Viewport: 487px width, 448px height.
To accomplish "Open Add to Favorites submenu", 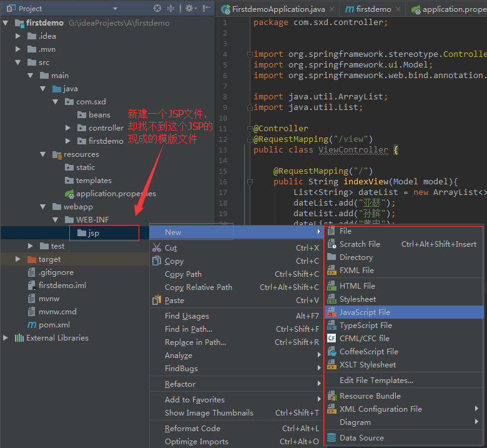I will click(x=237, y=399).
